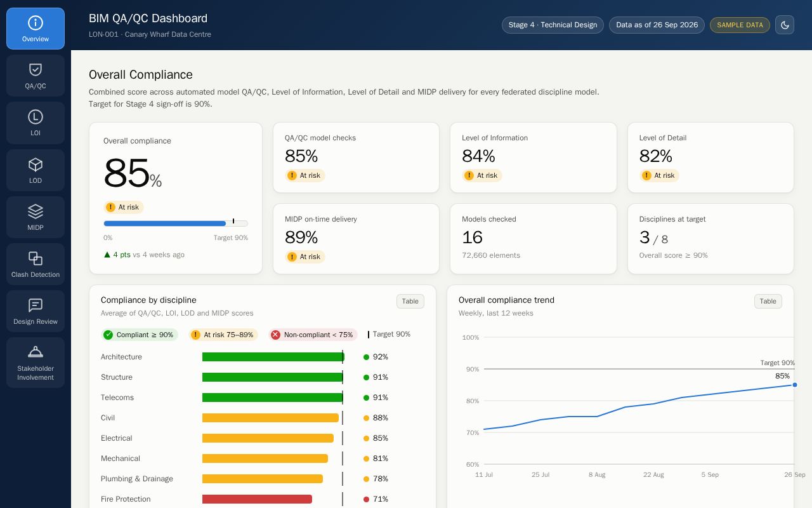Click the Electrical compliance bar
This screenshot has width=812, height=508.
268,438
